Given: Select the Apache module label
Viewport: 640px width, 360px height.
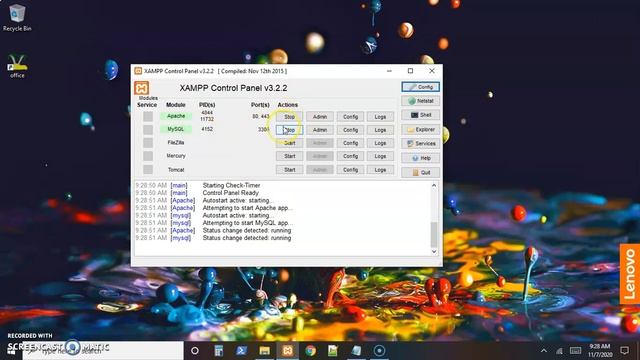Looking at the screenshot, I should point(176,116).
